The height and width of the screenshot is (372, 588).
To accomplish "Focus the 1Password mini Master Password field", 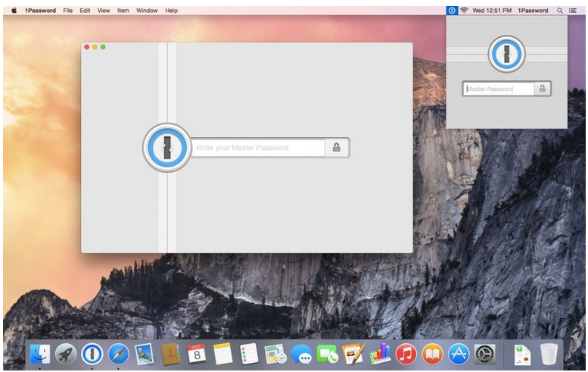I will [499, 89].
